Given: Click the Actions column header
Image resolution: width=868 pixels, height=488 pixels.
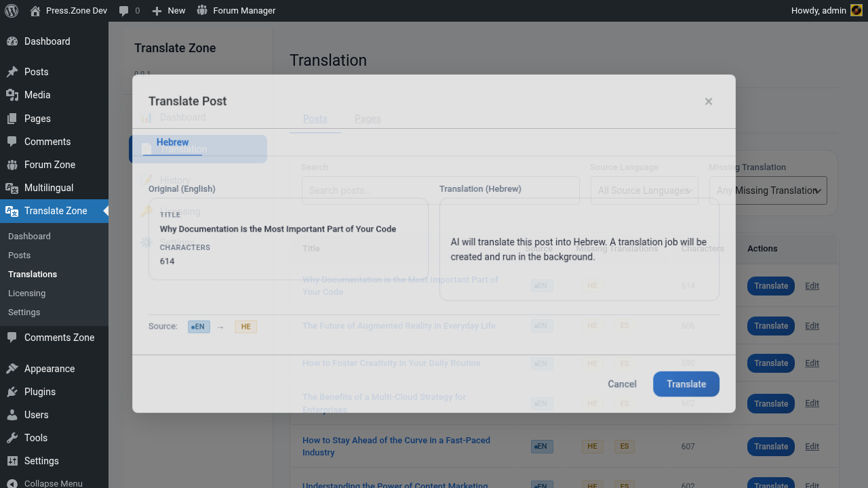Looking at the screenshot, I should pyautogui.click(x=762, y=249).
